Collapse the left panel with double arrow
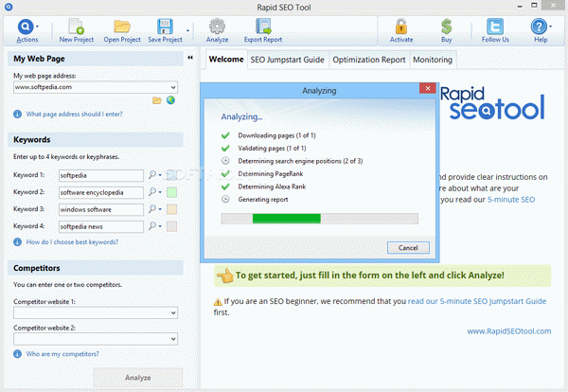 (190, 57)
